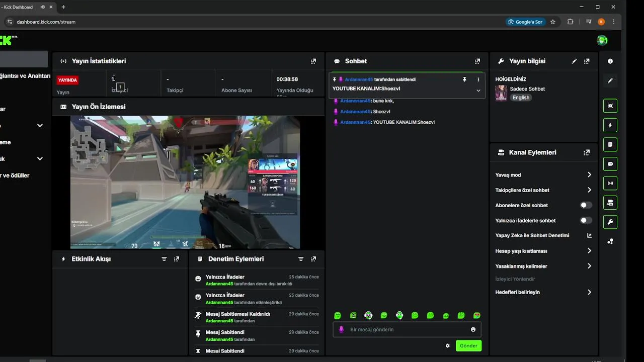Open a new browser tab
Image resolution: width=644 pixels, height=362 pixels.
coord(63,7)
